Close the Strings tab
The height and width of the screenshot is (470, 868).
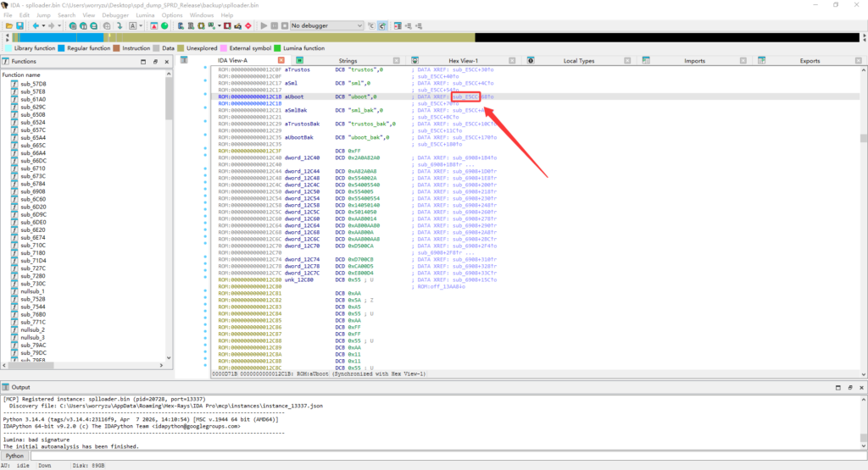click(x=397, y=60)
